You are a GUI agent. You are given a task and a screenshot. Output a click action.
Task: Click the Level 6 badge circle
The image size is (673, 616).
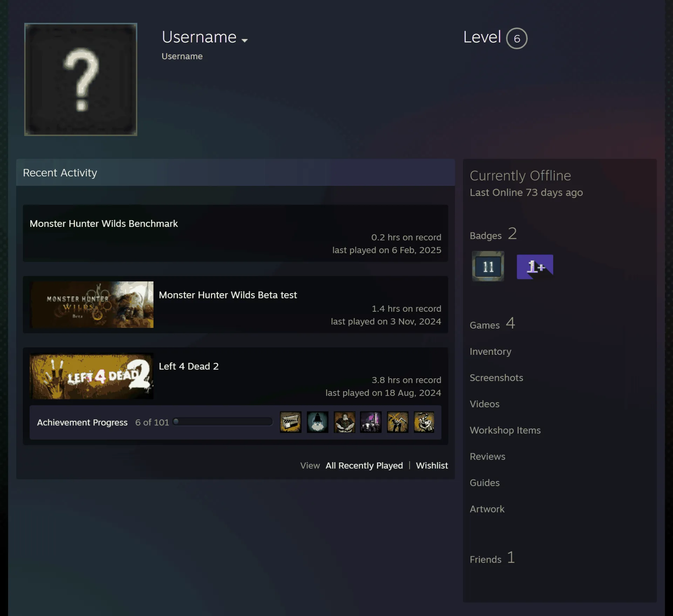tap(517, 38)
